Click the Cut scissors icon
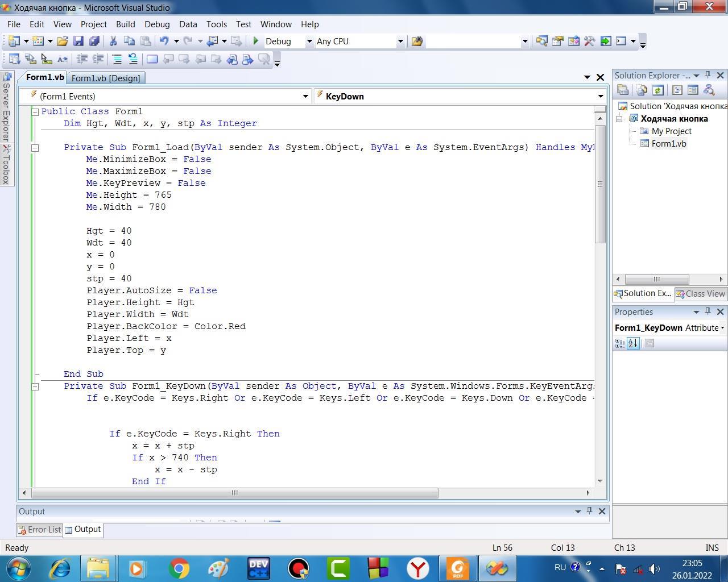Viewport: 728px width, 582px height. click(x=113, y=41)
